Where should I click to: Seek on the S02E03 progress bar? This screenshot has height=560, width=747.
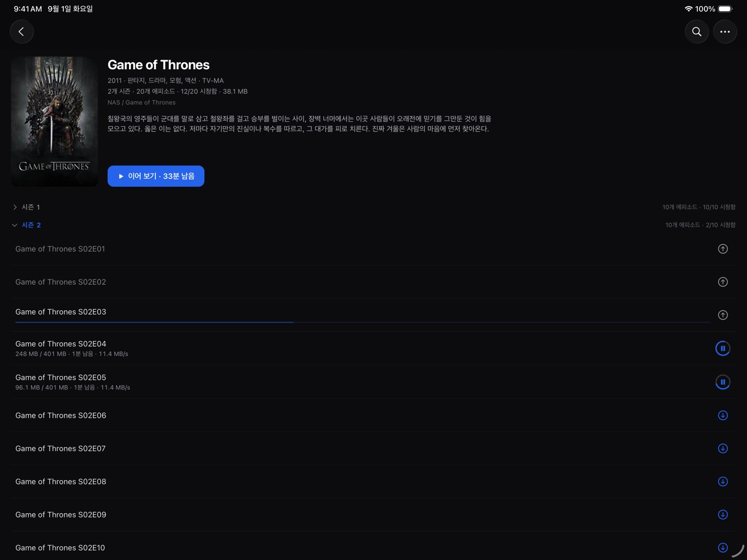363,322
